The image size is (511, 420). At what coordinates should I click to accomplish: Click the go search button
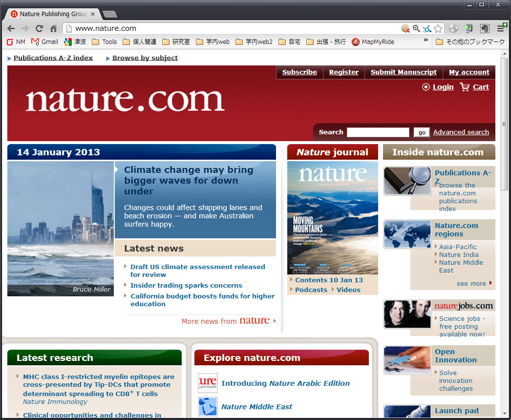click(422, 132)
